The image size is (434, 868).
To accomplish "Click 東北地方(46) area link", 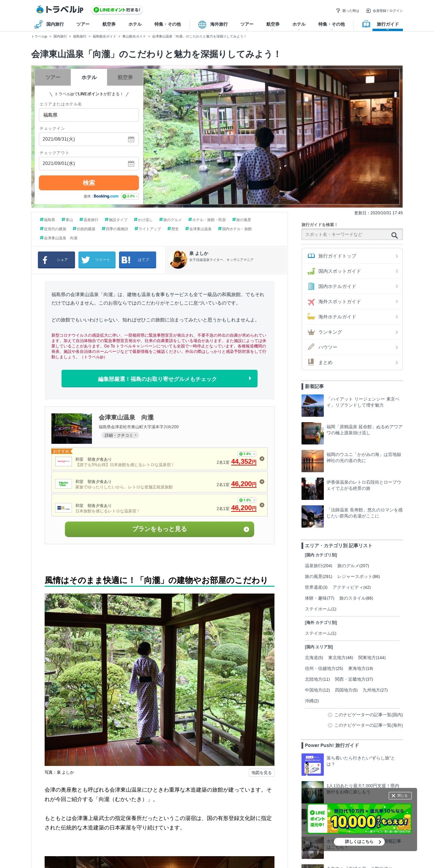I will 340,658.
